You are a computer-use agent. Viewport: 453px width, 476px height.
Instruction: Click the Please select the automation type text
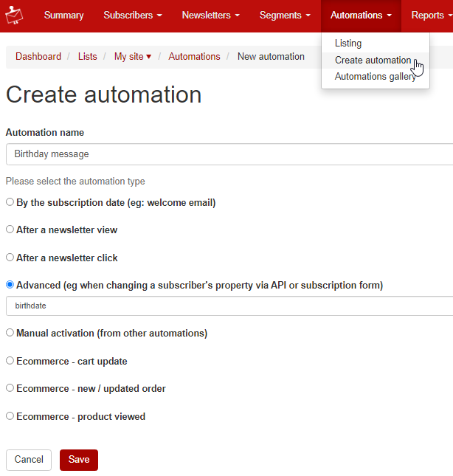pyautogui.click(x=75, y=182)
